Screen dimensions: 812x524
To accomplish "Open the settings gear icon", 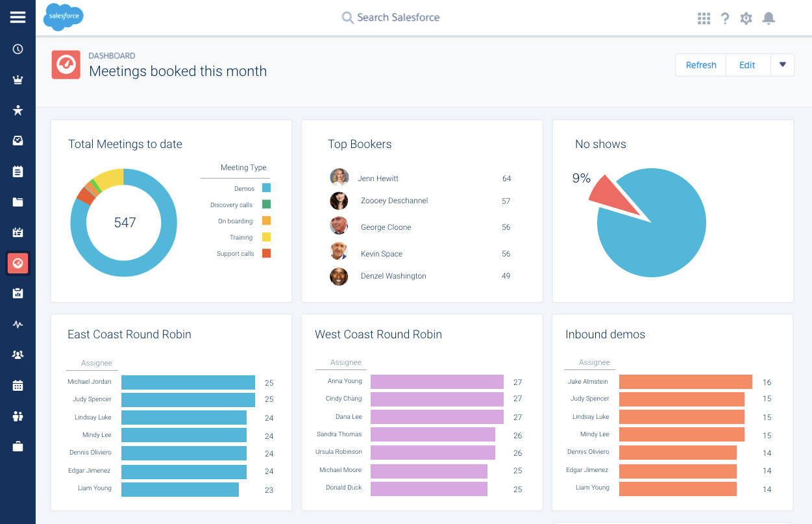I will click(746, 18).
